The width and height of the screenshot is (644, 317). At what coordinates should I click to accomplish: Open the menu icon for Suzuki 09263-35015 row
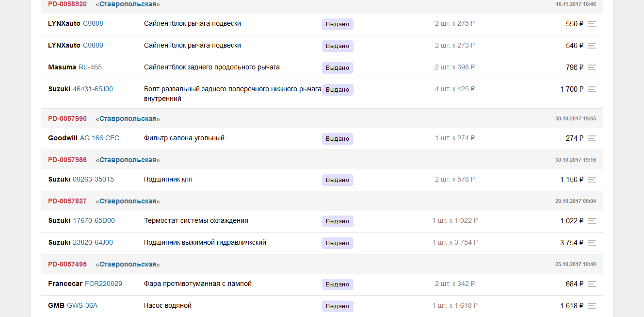point(592,180)
